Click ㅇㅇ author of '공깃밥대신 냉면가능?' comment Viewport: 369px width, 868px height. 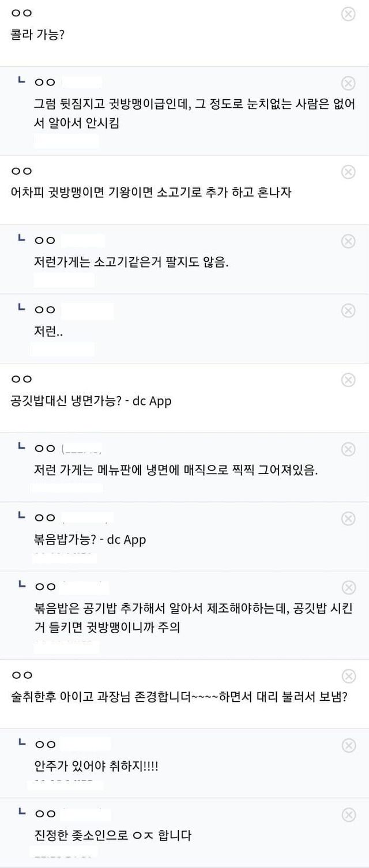point(22,379)
